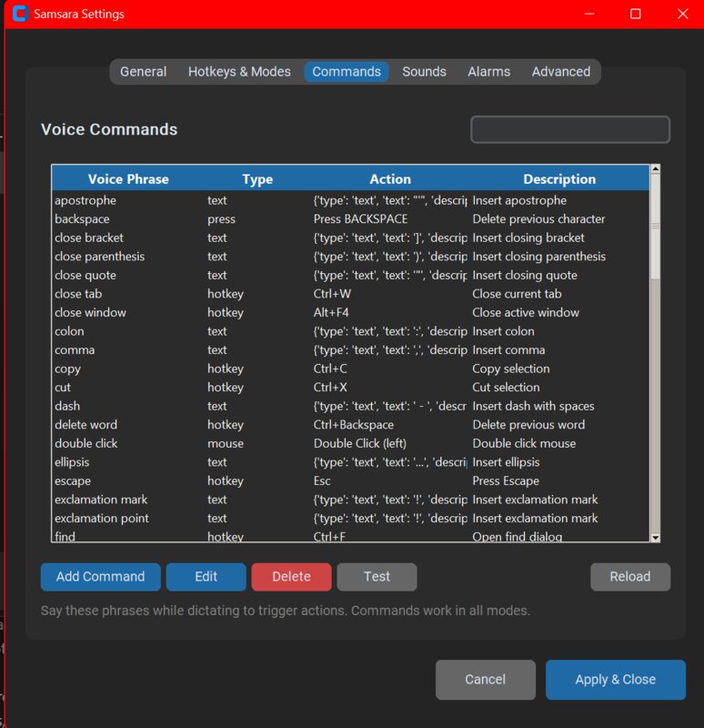Select the 'close bracket' row
This screenshot has width=704, height=728.
coord(350,238)
